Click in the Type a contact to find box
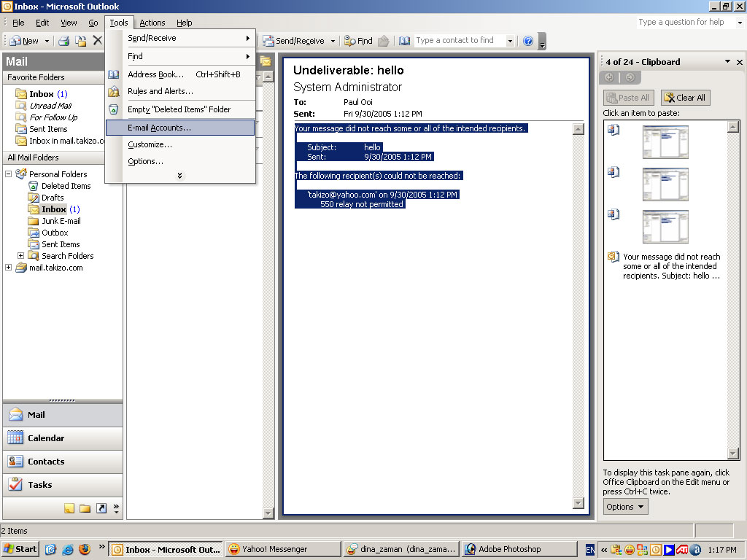747x560 pixels. pos(460,41)
